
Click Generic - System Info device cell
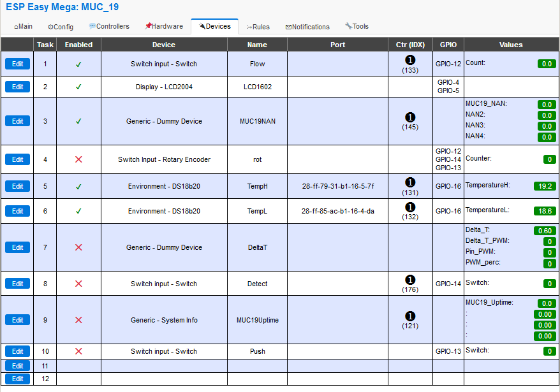pos(164,320)
